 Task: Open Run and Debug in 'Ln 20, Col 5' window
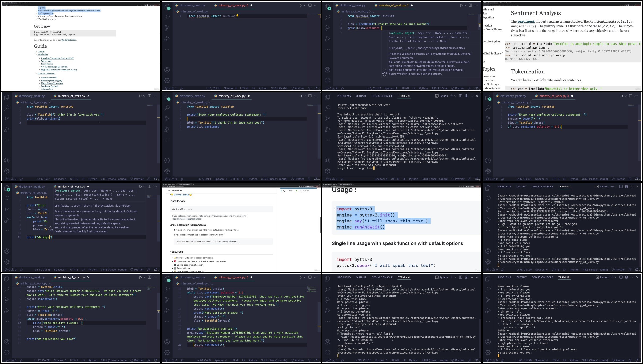(x=167, y=311)
